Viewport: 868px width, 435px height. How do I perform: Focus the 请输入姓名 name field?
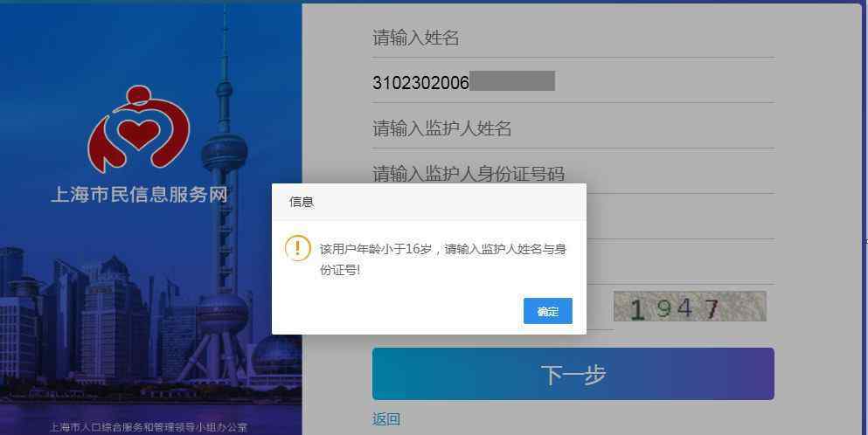click(x=573, y=38)
